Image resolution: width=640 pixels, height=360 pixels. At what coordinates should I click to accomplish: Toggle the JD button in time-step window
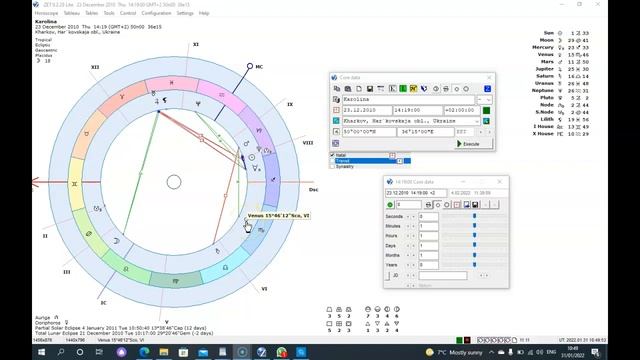click(x=388, y=276)
